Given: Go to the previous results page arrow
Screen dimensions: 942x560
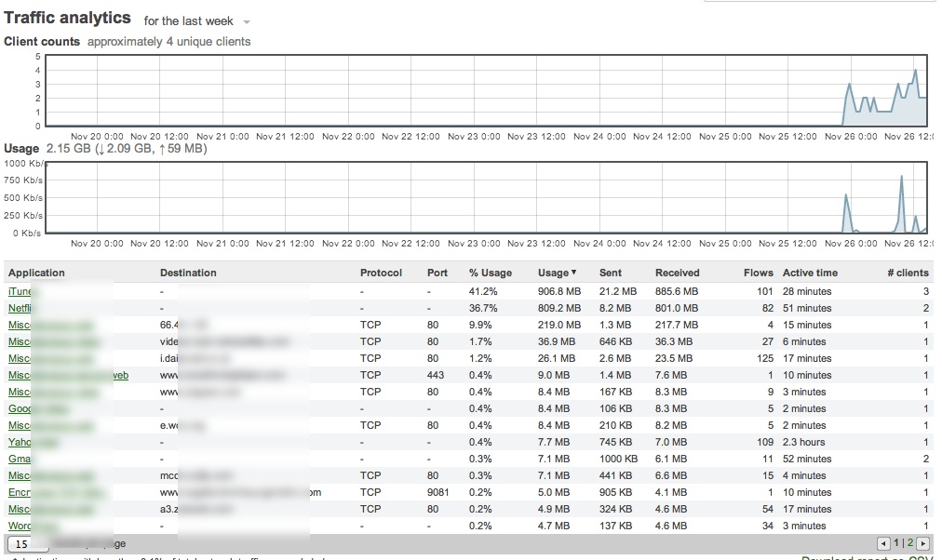Looking at the screenshot, I should (x=883, y=543).
